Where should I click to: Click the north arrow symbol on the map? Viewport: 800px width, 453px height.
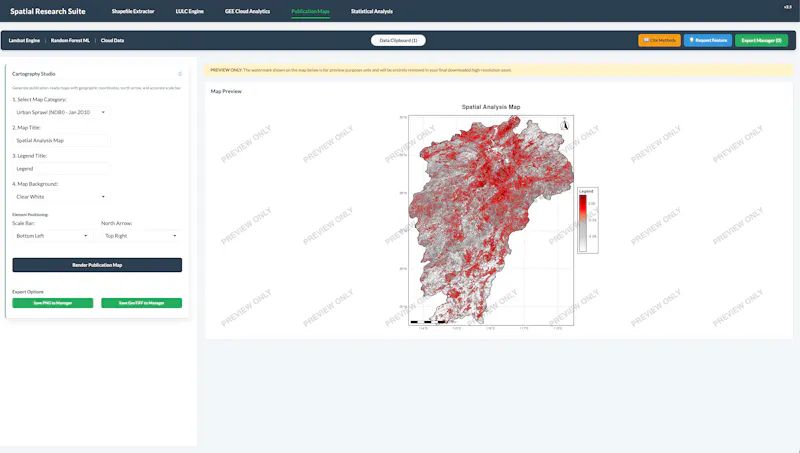[x=564, y=124]
